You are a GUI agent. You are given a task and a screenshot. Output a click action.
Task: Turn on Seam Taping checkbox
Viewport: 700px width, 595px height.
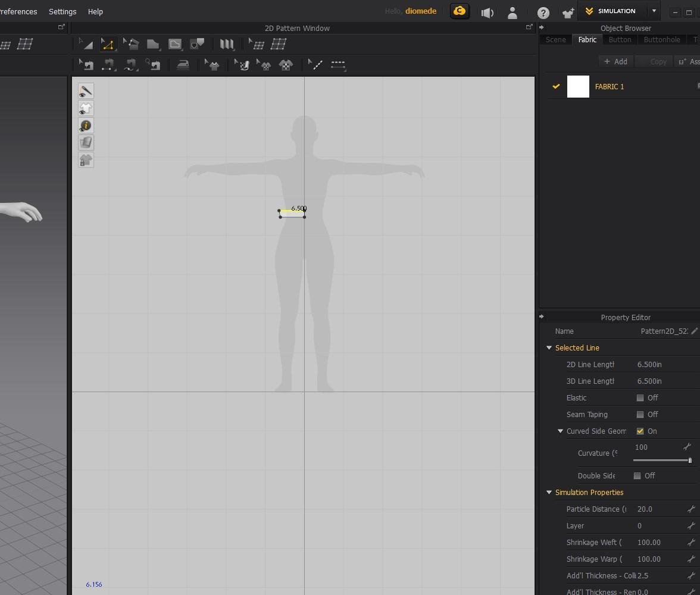[x=640, y=415]
